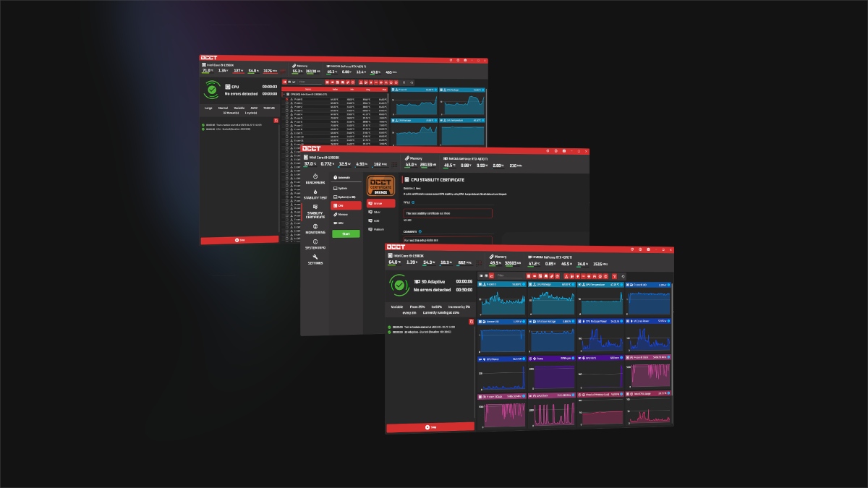Select the Silver certificate level

point(380,213)
